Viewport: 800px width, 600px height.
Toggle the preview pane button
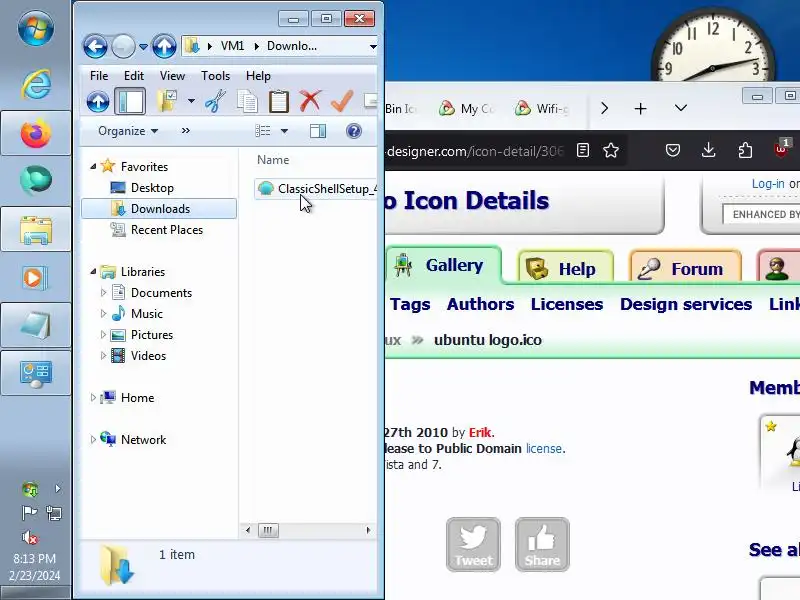tap(318, 131)
